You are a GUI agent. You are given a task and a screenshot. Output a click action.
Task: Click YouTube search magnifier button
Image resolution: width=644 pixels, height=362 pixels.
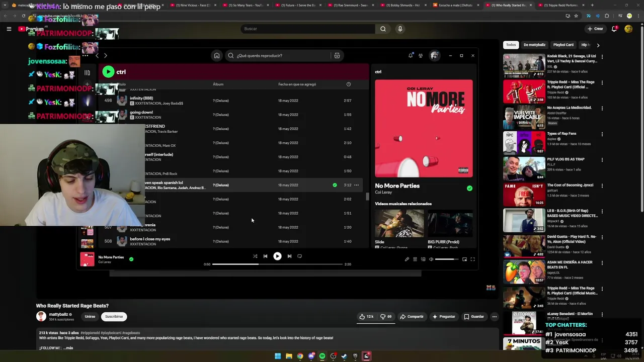(x=383, y=29)
